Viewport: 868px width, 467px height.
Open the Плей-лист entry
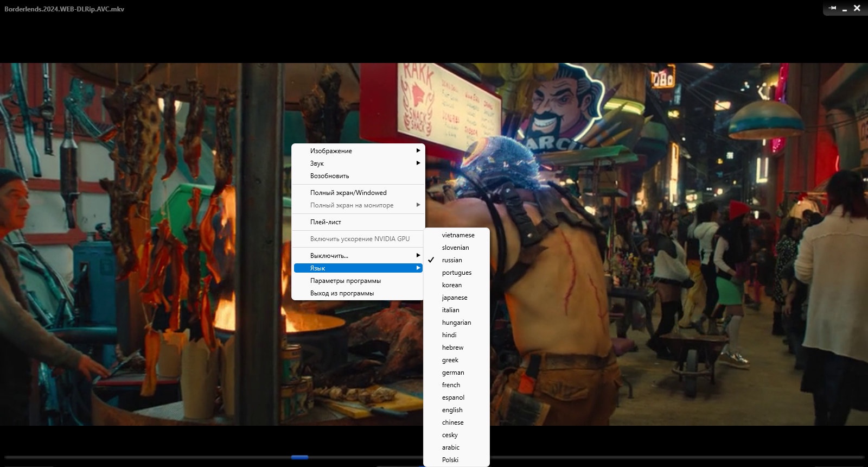tap(358, 222)
